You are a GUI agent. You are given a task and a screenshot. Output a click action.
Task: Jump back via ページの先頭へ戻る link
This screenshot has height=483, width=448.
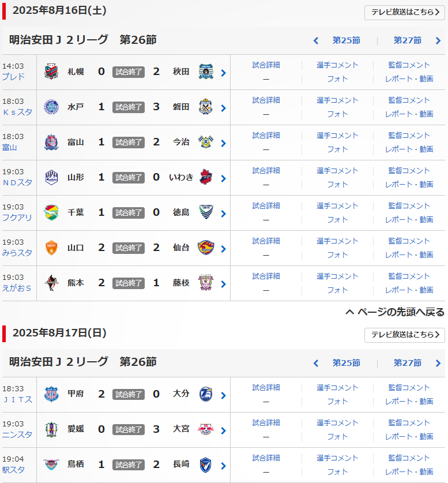point(395,312)
